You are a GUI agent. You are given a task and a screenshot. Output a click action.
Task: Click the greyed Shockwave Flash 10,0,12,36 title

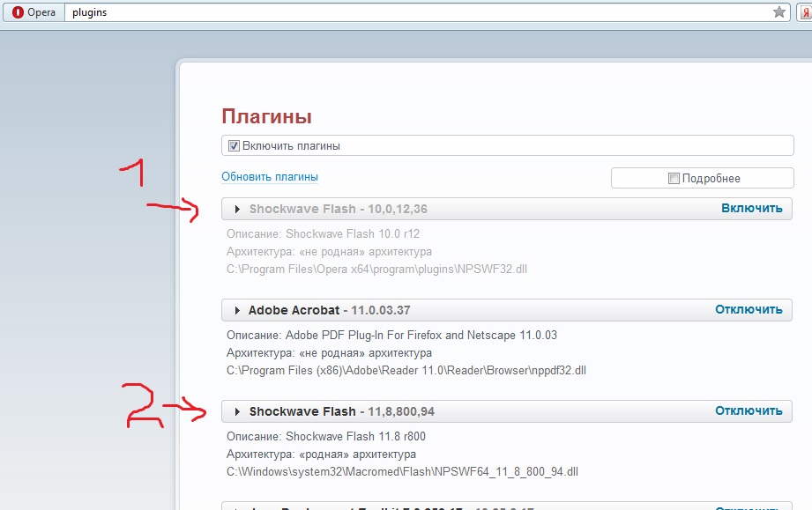(x=302, y=210)
